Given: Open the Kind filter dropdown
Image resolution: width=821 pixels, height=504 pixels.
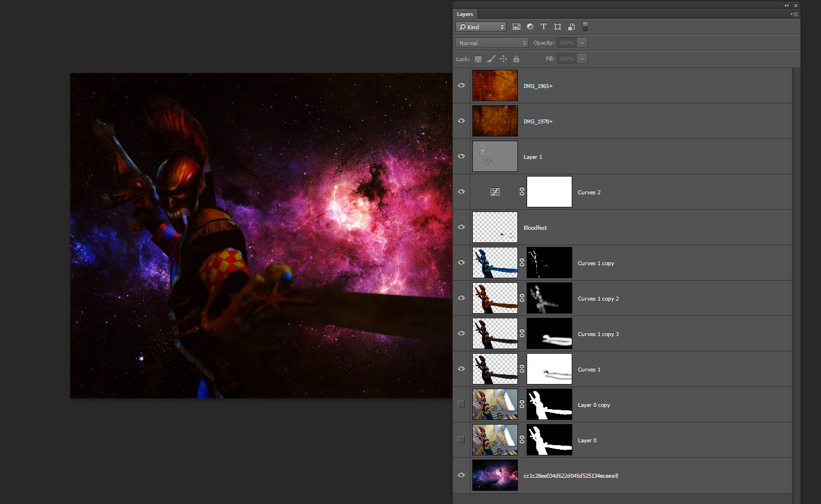Looking at the screenshot, I should [x=481, y=27].
